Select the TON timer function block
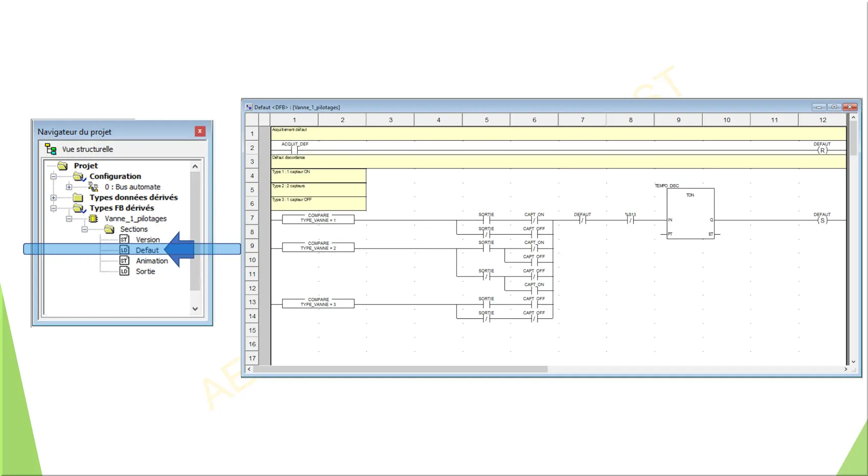The width and height of the screenshot is (868, 476). pyautogui.click(x=690, y=213)
